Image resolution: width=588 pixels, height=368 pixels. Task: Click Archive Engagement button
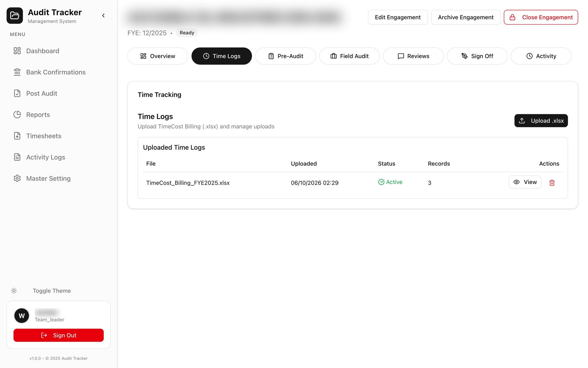466,17
